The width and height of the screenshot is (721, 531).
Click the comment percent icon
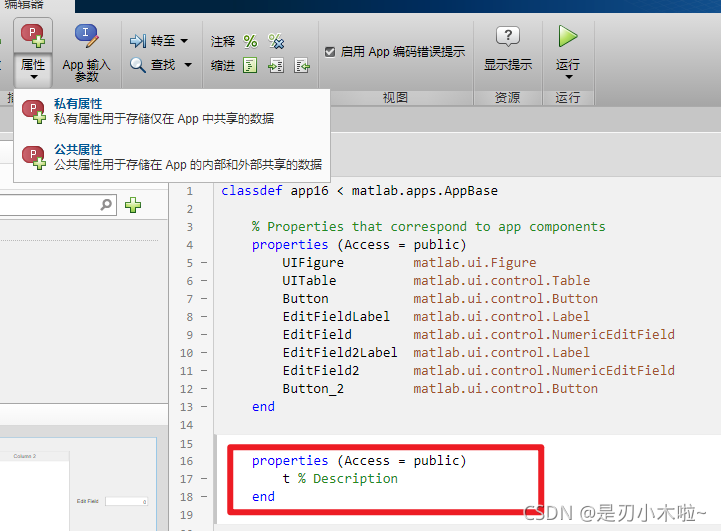click(251, 41)
